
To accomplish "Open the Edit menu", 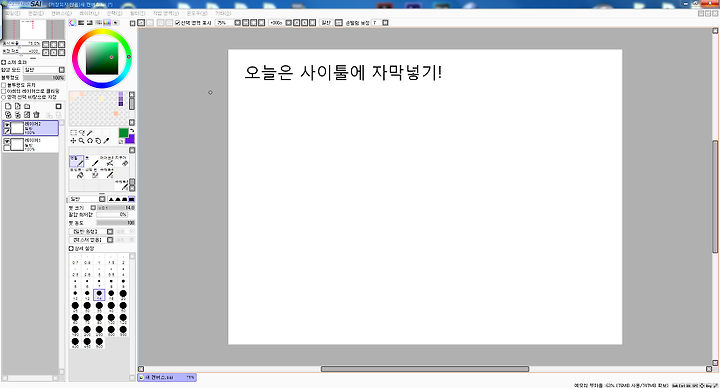I will [36, 13].
